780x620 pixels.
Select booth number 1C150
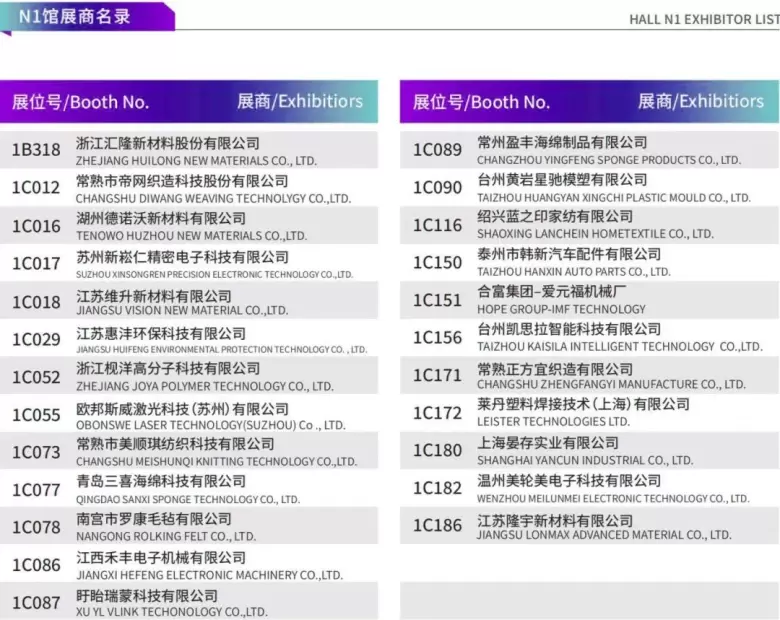coord(438,263)
